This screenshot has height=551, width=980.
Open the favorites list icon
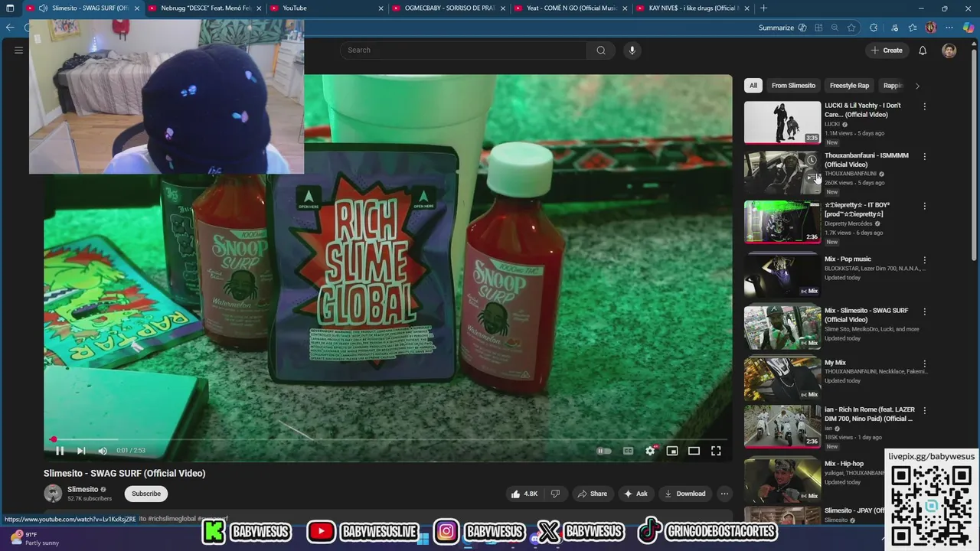coord(913,28)
